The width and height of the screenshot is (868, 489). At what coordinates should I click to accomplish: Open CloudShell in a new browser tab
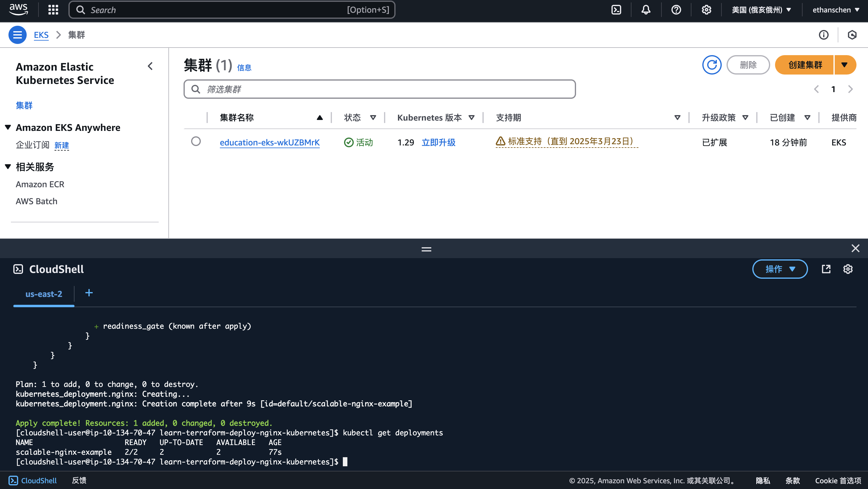pos(826,269)
